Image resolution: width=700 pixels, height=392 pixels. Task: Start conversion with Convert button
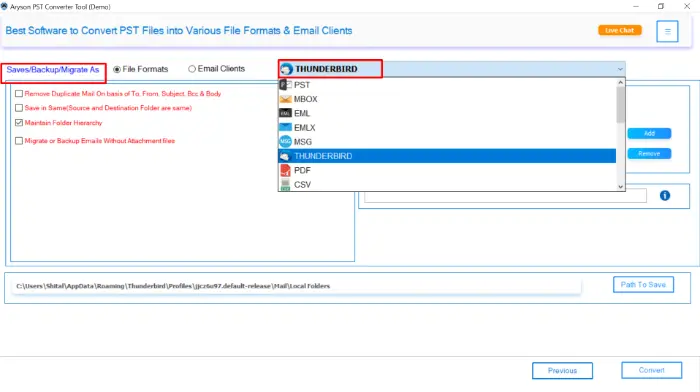point(652,370)
